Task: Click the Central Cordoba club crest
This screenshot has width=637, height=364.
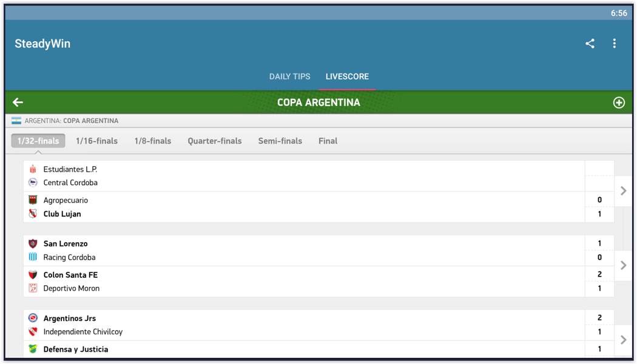Action: pos(33,183)
